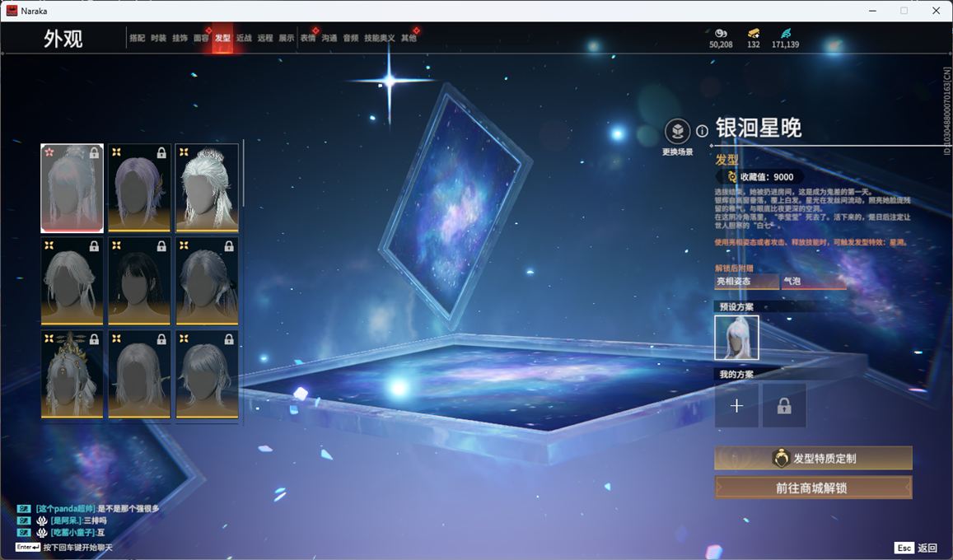Image resolution: width=953 pixels, height=560 pixels.
Task: Switch to the 展示 tab
Action: 287,38
